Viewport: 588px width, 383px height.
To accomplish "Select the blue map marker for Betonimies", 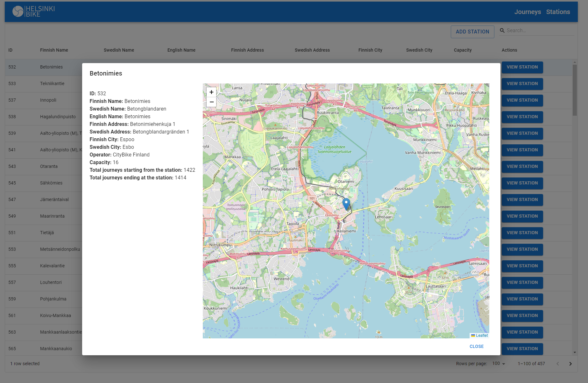I will (x=346, y=203).
